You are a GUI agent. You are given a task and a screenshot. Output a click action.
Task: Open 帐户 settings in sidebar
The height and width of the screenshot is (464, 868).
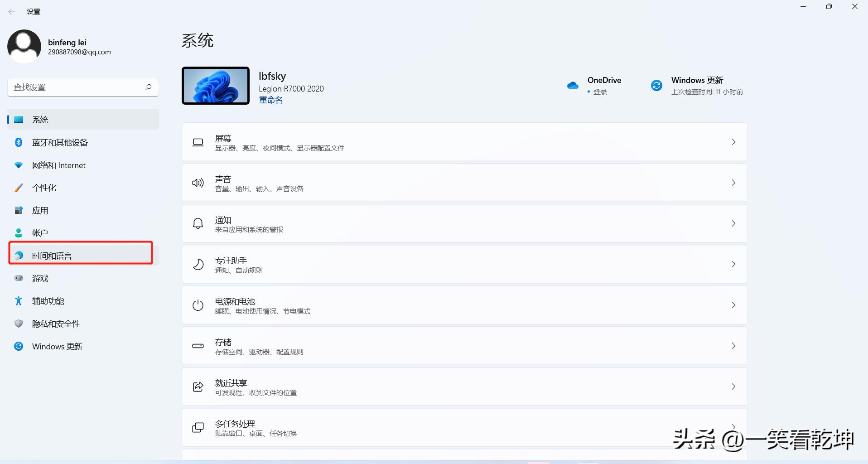[x=40, y=232]
